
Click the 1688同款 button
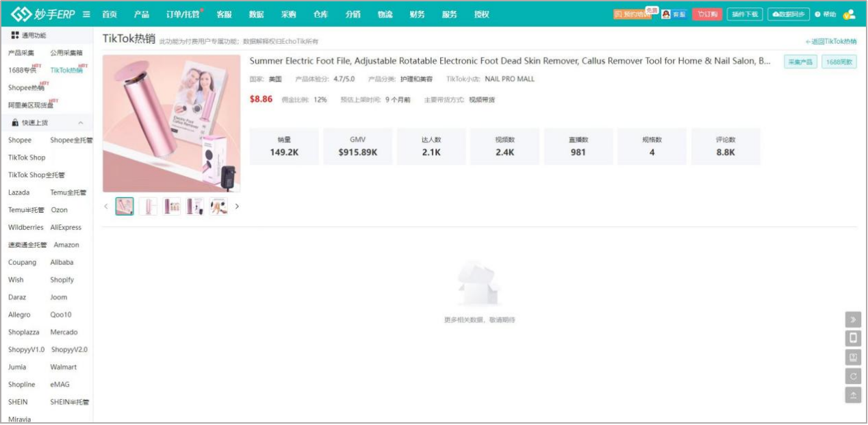click(839, 62)
